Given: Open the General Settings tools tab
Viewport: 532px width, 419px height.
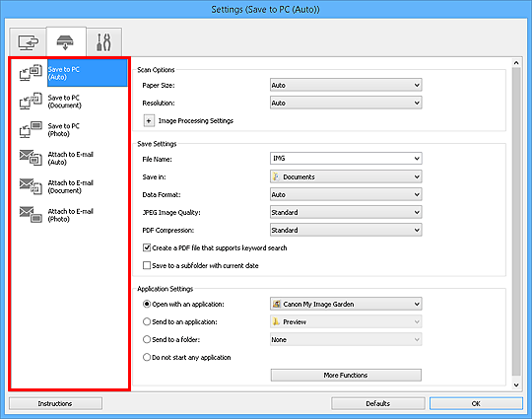Looking at the screenshot, I should 103,42.
